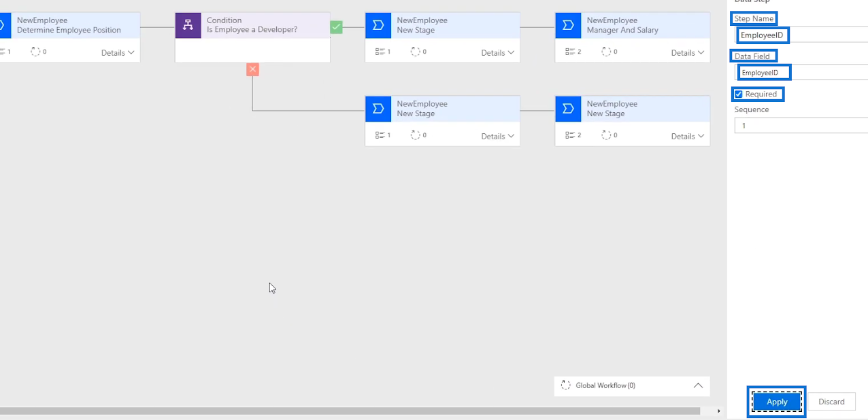The width and height of the screenshot is (868, 420).
Task: Collapse the Global Workflow panel chevron
Action: point(698,385)
